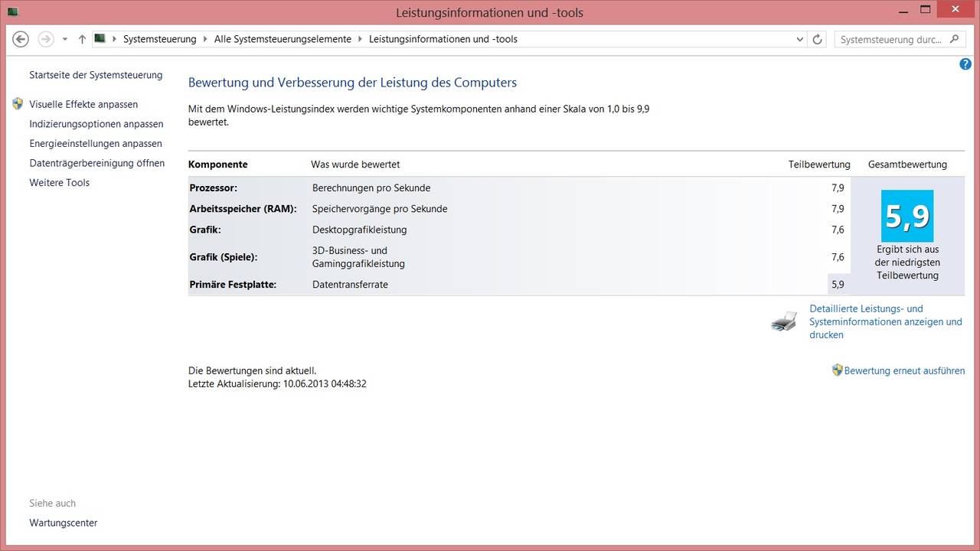Click the Komponente column header
980x551 pixels.
(x=218, y=165)
